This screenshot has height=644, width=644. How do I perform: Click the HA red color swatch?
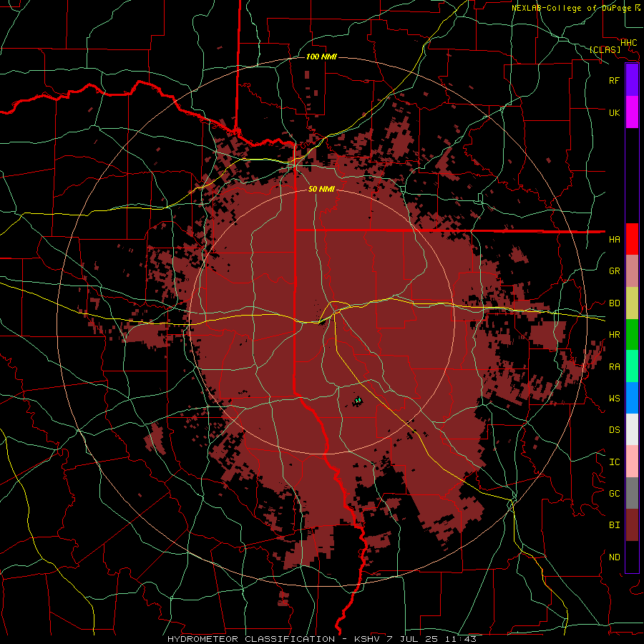632,239
